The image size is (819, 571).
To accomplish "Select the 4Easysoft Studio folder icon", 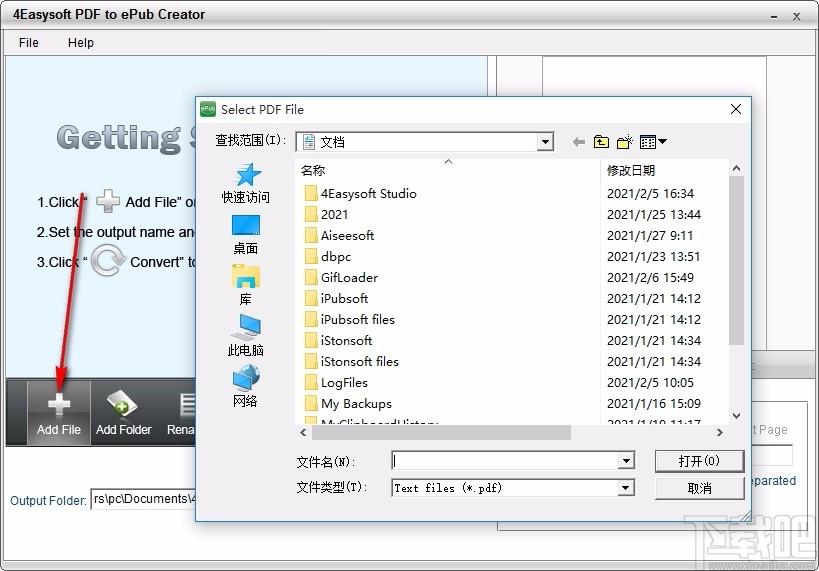I will click(311, 193).
